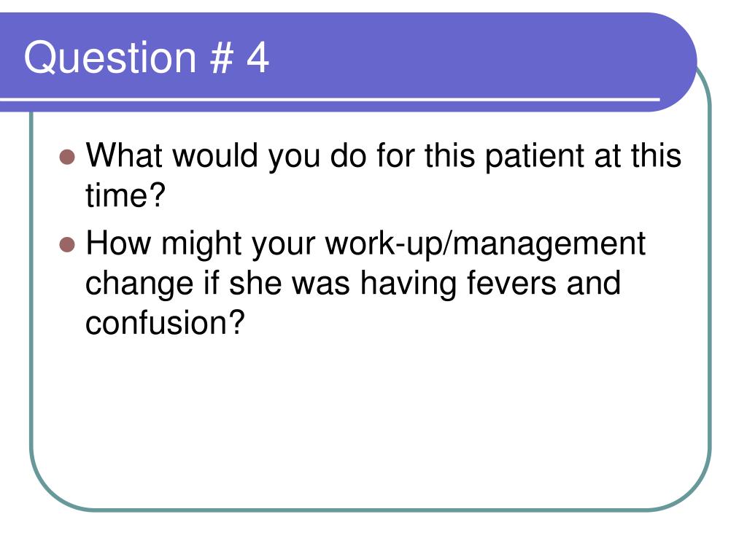Click the "Question # 4" slide title
The width and height of the screenshot is (747, 560).
(146, 58)
